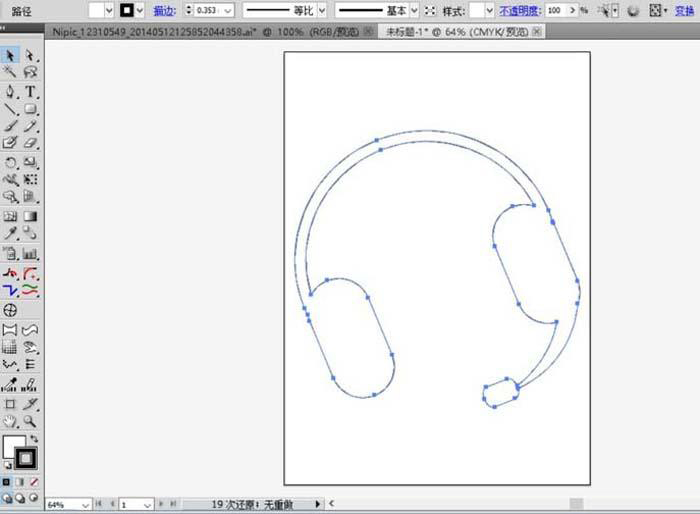The height and width of the screenshot is (514, 700).
Task: Click the red wavy path plugin tool
Action: [10, 273]
